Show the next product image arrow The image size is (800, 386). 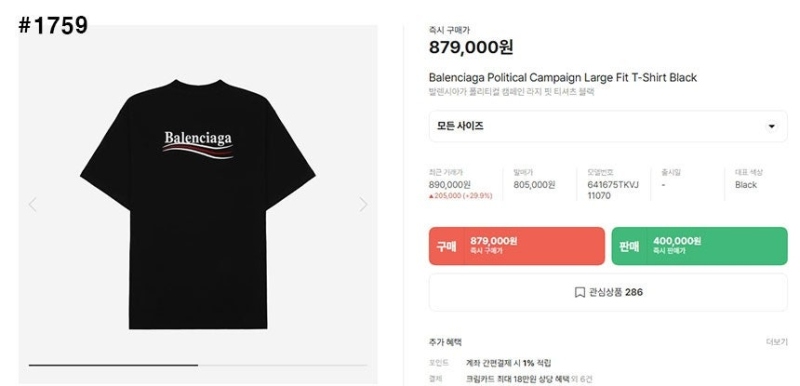point(363,204)
